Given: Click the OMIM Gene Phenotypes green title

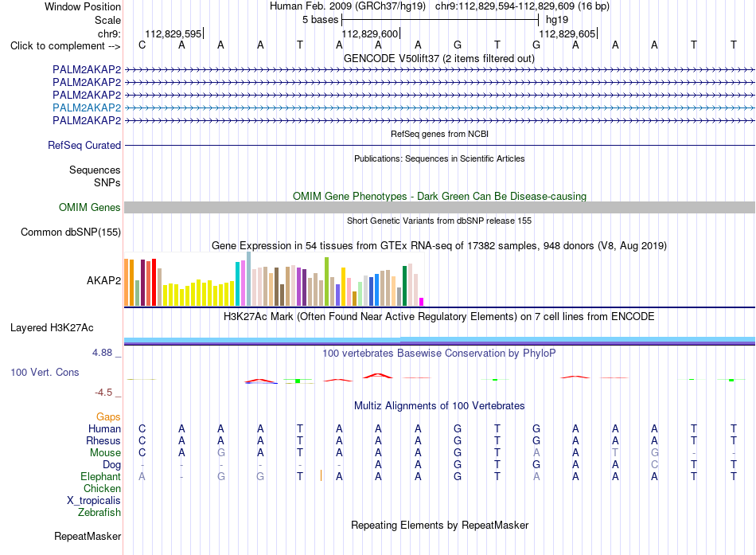Looking at the screenshot, I should coord(439,196).
